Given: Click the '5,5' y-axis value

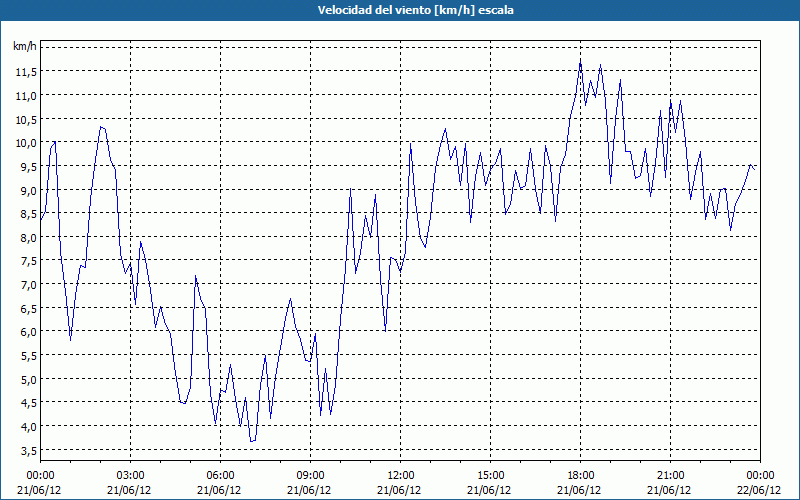Looking at the screenshot, I should [x=28, y=356].
